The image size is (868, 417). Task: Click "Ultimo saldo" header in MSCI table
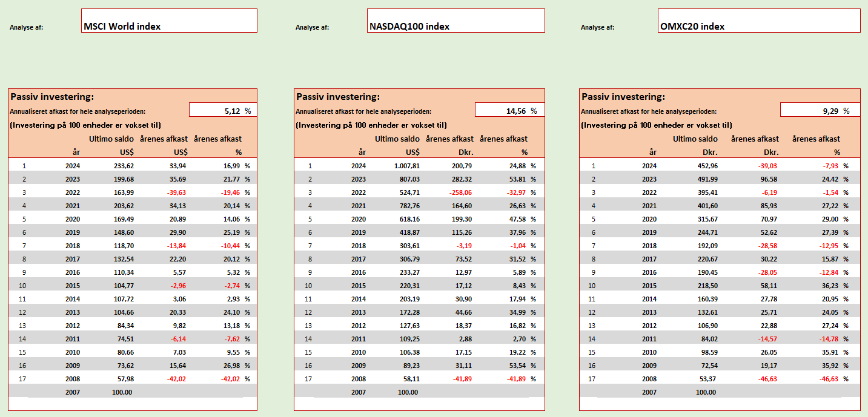click(x=111, y=139)
